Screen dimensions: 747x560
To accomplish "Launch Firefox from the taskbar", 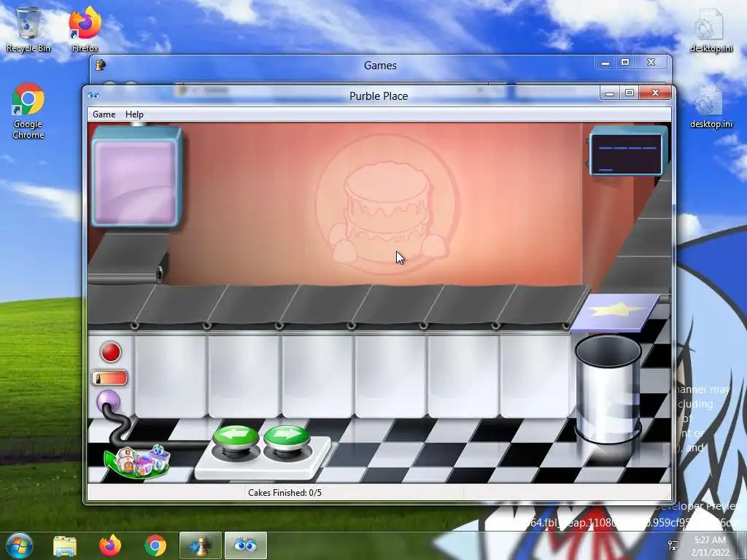I will tap(110, 545).
